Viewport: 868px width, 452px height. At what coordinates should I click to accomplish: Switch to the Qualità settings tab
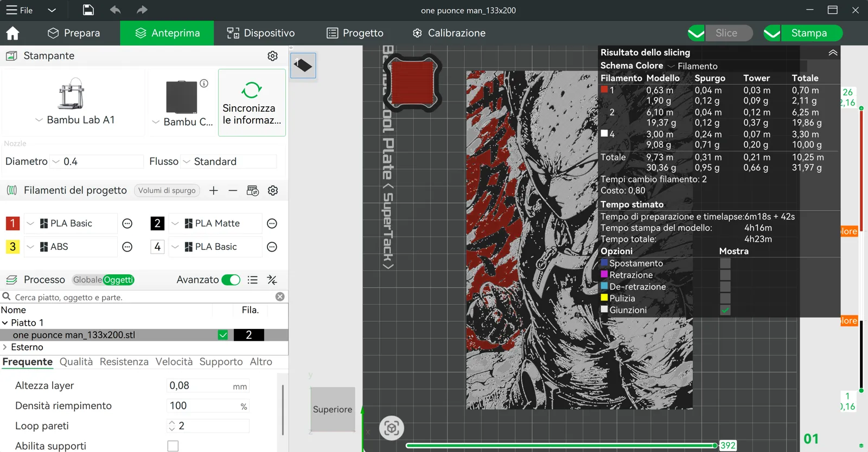(x=76, y=361)
